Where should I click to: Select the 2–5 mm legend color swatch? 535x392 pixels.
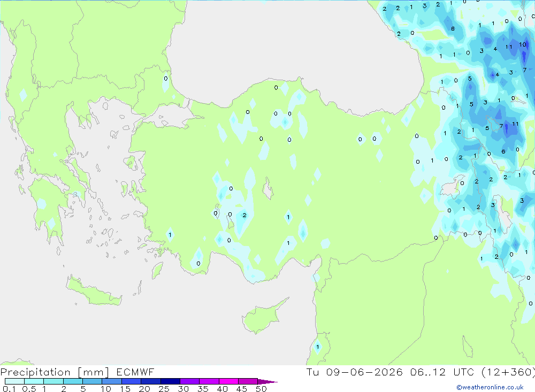pyautogui.click(x=73, y=381)
